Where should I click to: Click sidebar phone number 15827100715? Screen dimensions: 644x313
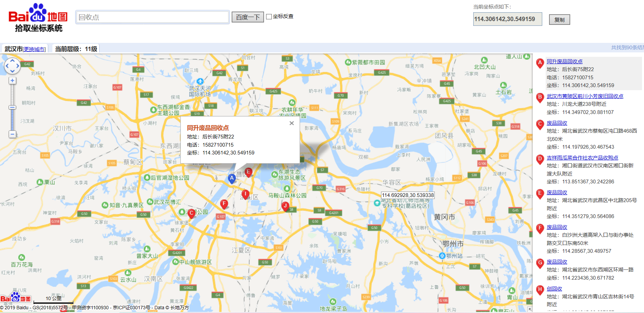coord(578,78)
